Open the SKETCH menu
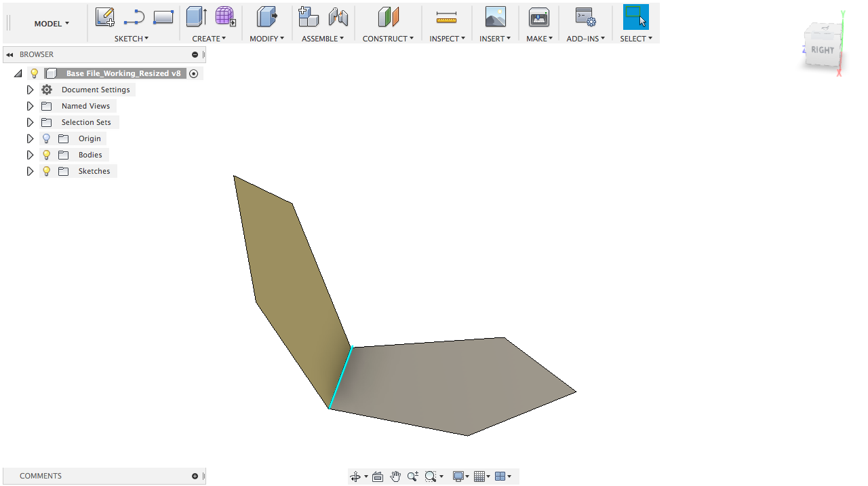The height and width of the screenshot is (486, 868). point(132,39)
